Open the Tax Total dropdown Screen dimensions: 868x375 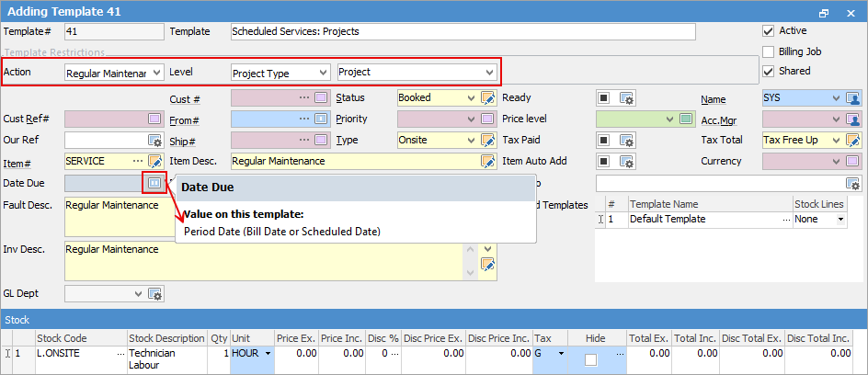point(837,140)
